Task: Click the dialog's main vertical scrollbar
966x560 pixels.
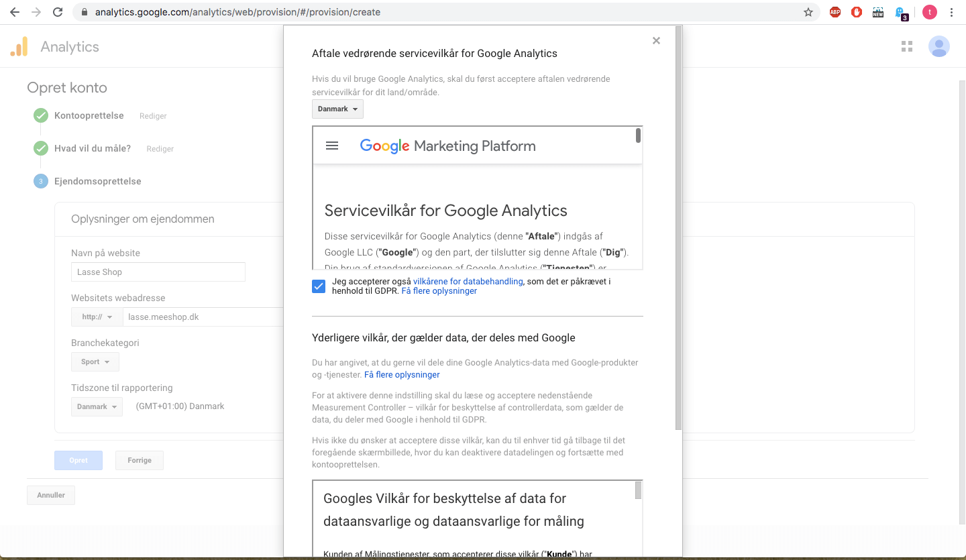Action: click(x=678, y=228)
